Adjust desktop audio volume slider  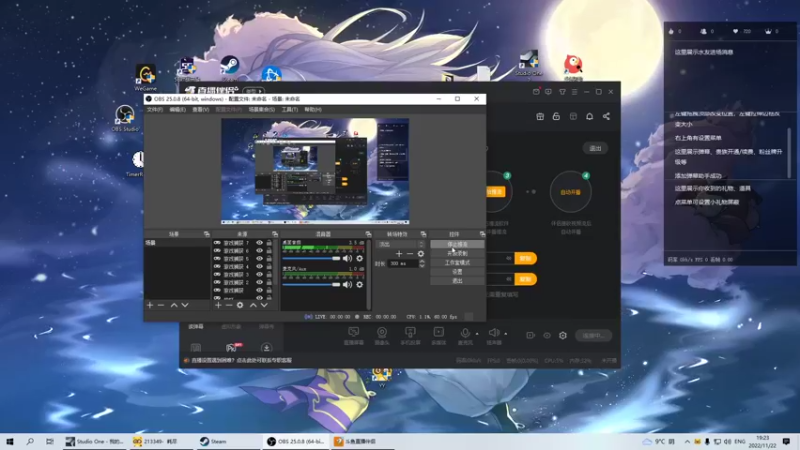pos(311,258)
